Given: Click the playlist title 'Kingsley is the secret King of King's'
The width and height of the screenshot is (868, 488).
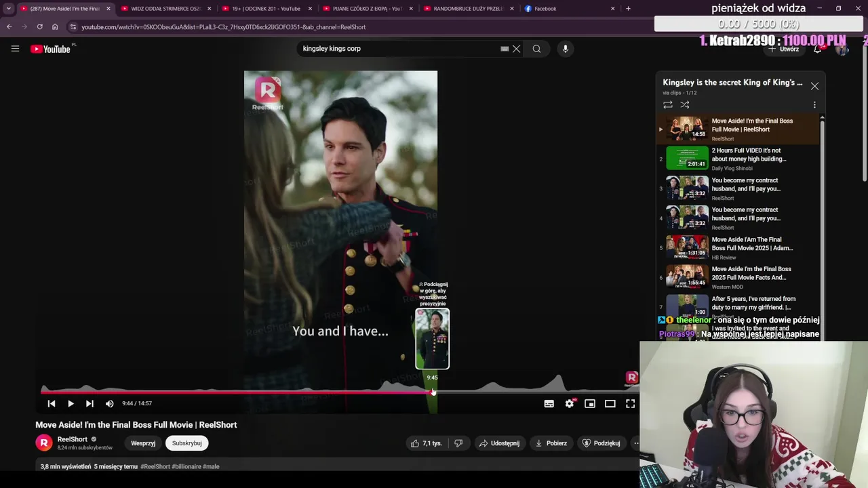Looking at the screenshot, I should point(732,83).
